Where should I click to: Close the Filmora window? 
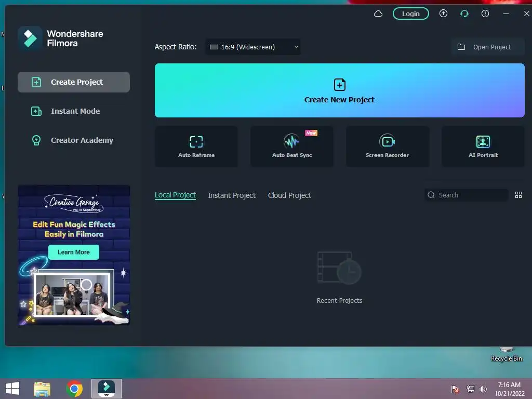point(526,14)
